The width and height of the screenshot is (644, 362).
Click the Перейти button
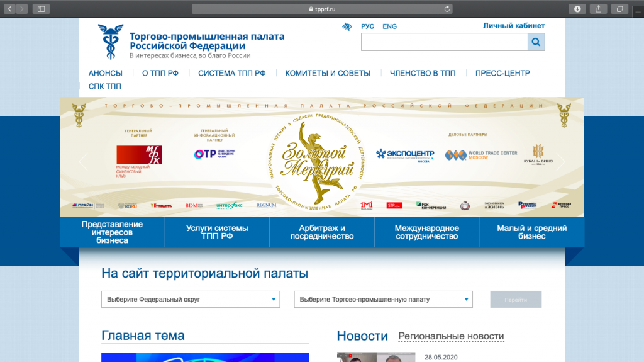click(516, 300)
